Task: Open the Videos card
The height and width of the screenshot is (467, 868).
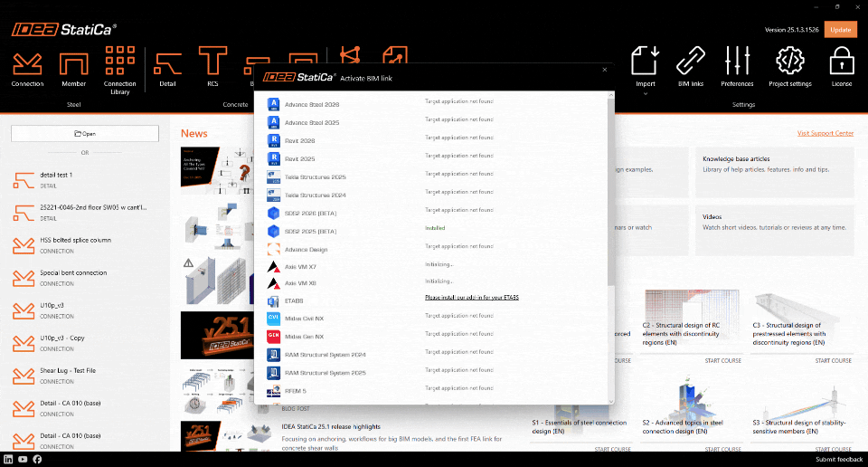Action: point(775,231)
